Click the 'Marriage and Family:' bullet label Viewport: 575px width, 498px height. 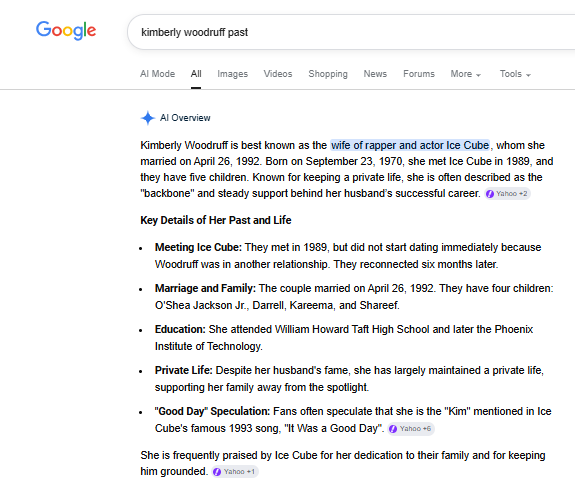[205, 289]
